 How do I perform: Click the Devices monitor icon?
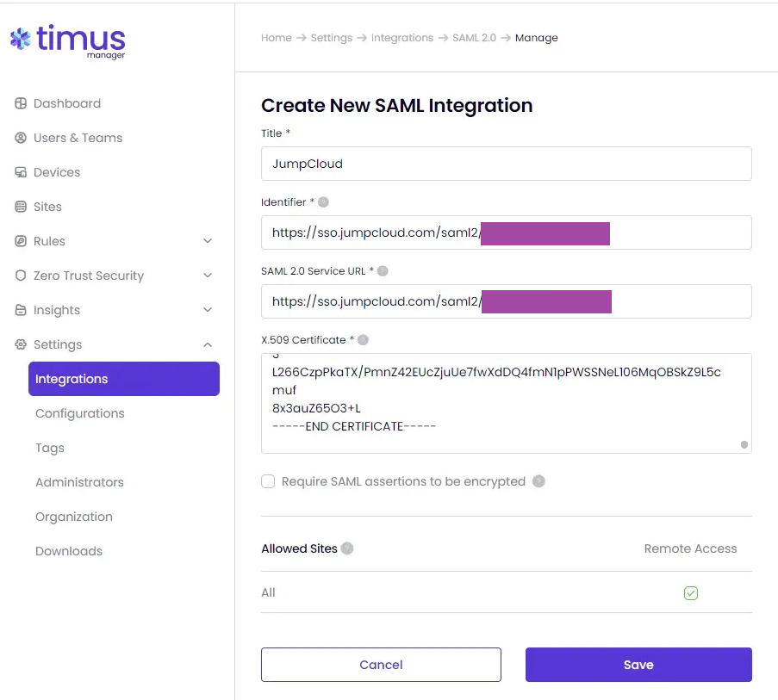21,172
